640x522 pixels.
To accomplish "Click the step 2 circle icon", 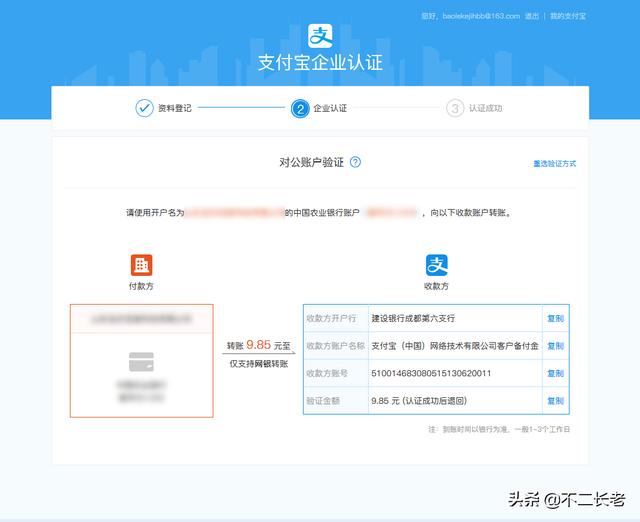I will (300, 109).
